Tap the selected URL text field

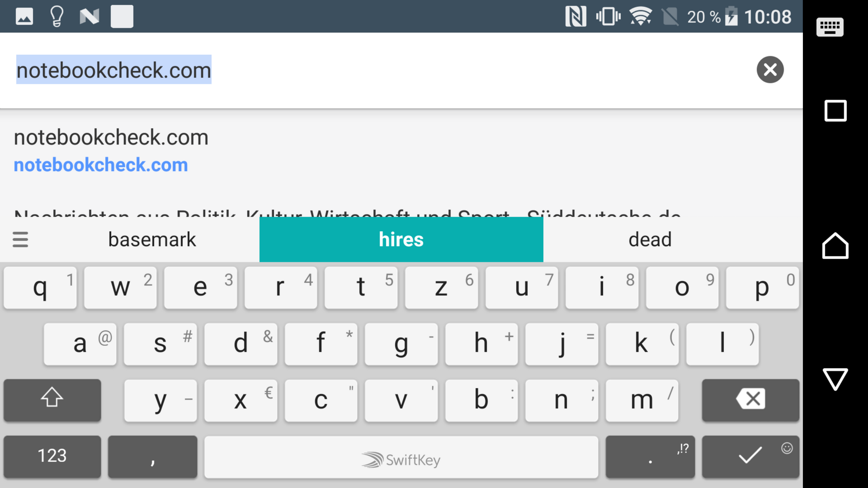click(x=114, y=70)
